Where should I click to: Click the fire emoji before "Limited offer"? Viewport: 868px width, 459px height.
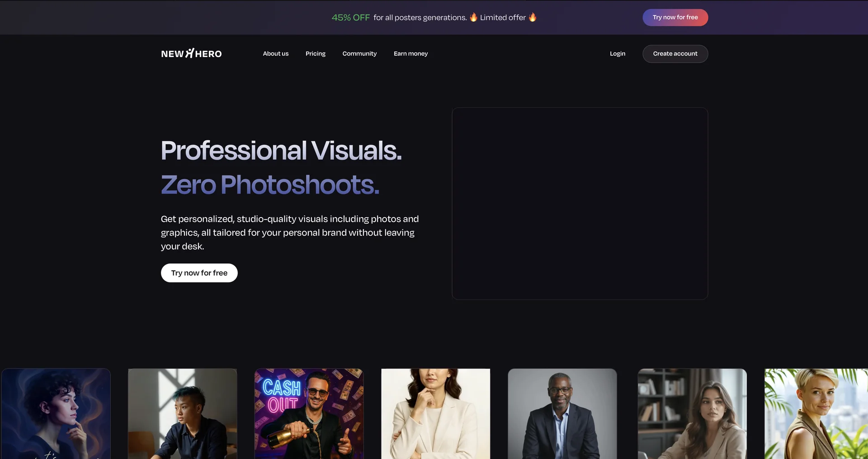(x=473, y=17)
